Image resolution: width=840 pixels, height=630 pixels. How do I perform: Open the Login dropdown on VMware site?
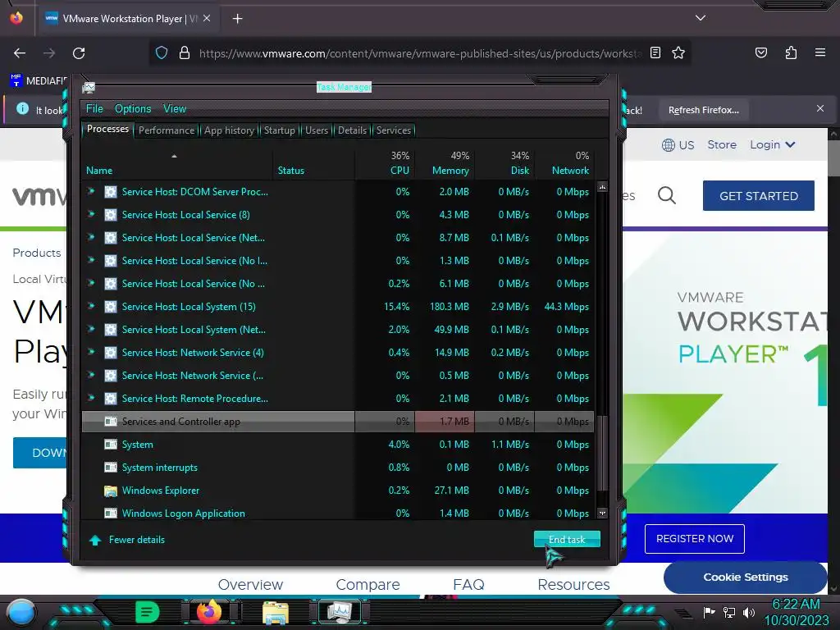[773, 144]
